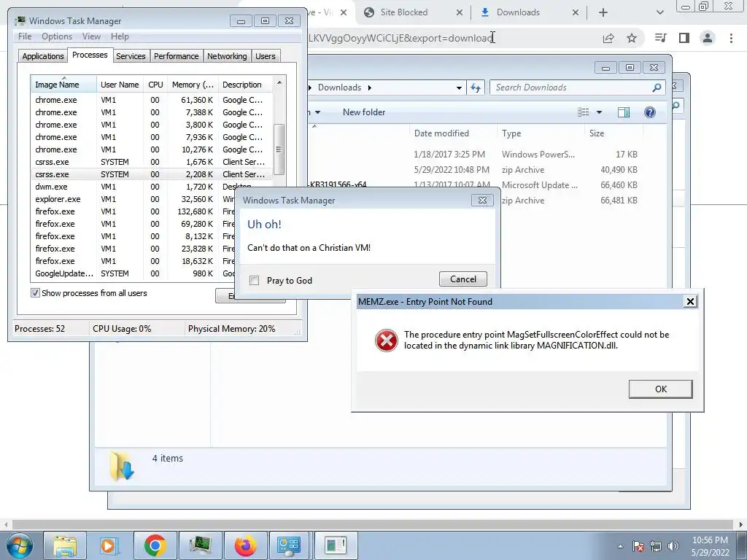Launch Windows Media Player from taskbar
Viewport: 747px width, 560px height.
pyautogui.click(x=109, y=545)
